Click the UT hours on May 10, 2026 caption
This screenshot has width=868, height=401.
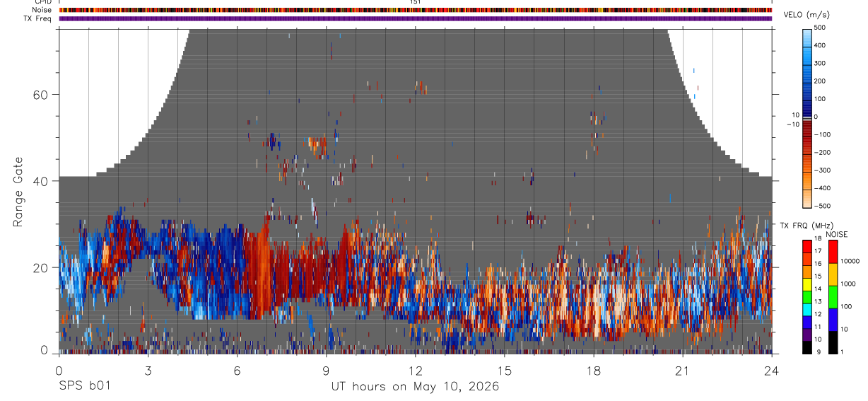(415, 387)
